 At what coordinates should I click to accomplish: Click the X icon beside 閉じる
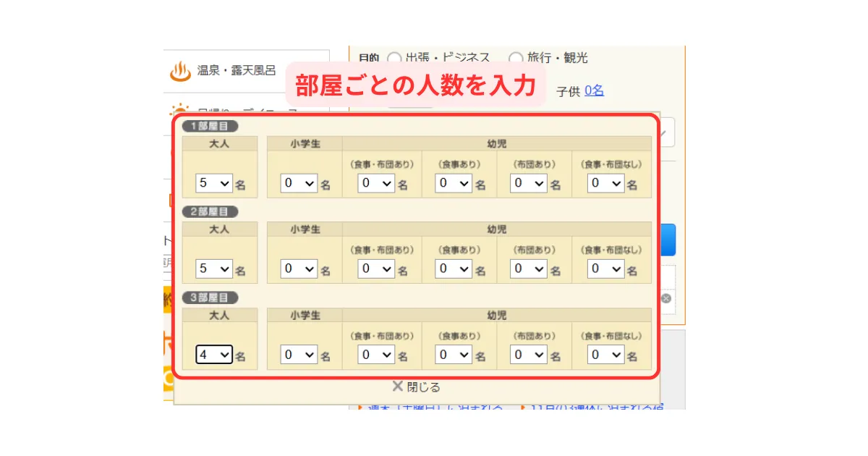pyautogui.click(x=397, y=387)
